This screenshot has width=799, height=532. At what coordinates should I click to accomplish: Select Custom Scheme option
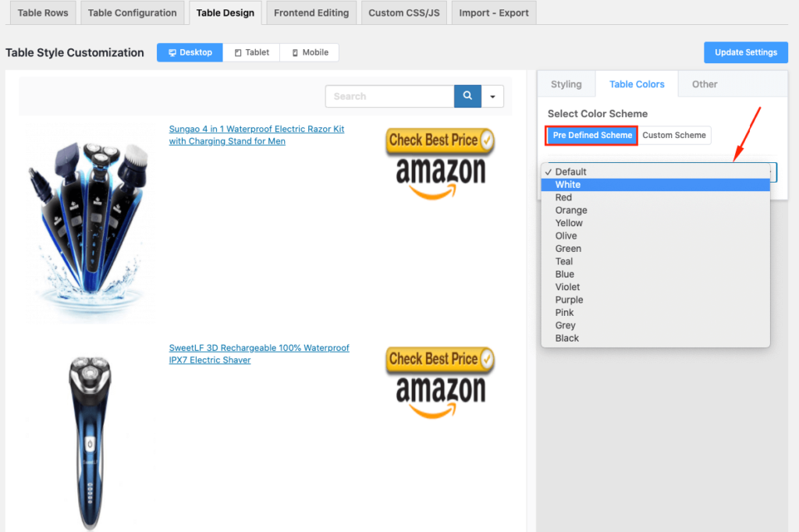673,135
